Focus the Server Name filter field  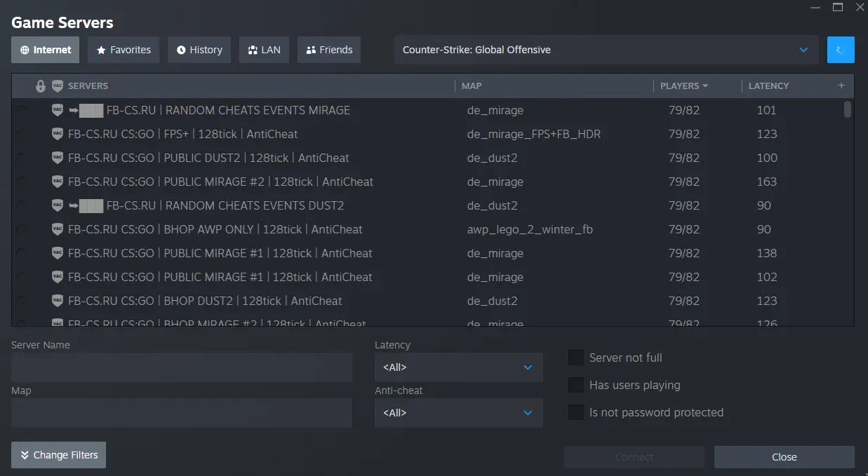(182, 367)
